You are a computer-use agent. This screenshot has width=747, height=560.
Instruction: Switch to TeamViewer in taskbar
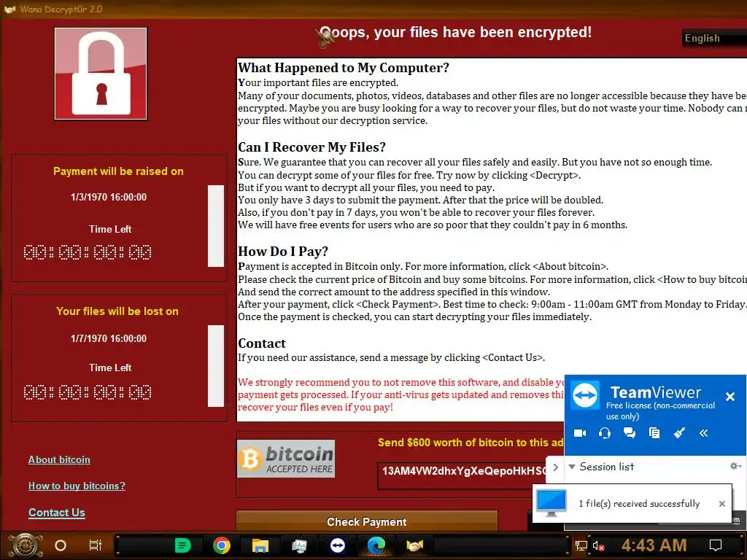tap(338, 545)
